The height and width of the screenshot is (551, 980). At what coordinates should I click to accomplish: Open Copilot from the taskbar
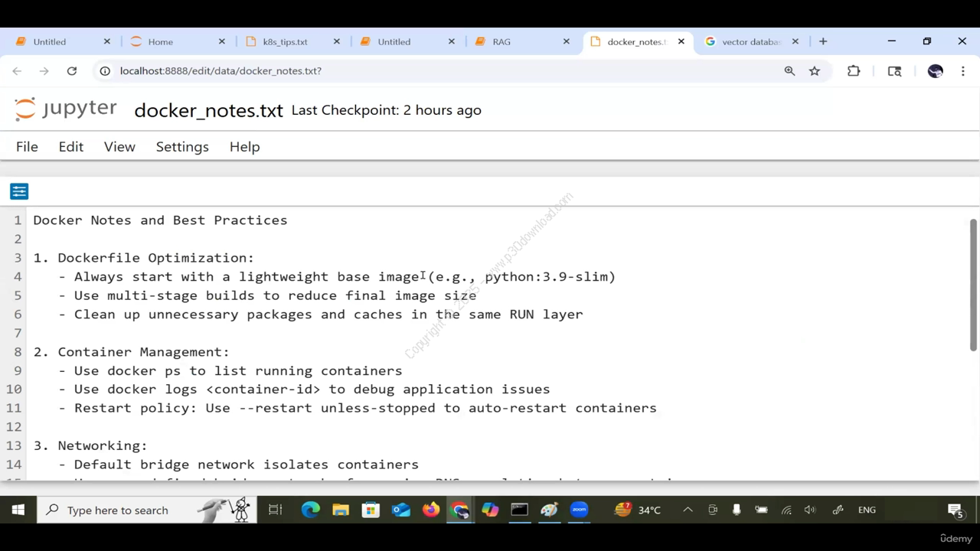tap(490, 510)
